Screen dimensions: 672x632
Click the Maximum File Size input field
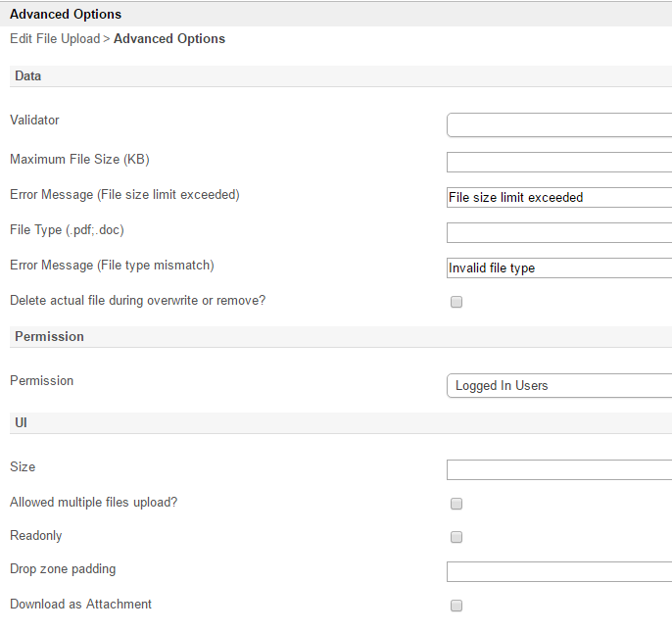[558, 163]
